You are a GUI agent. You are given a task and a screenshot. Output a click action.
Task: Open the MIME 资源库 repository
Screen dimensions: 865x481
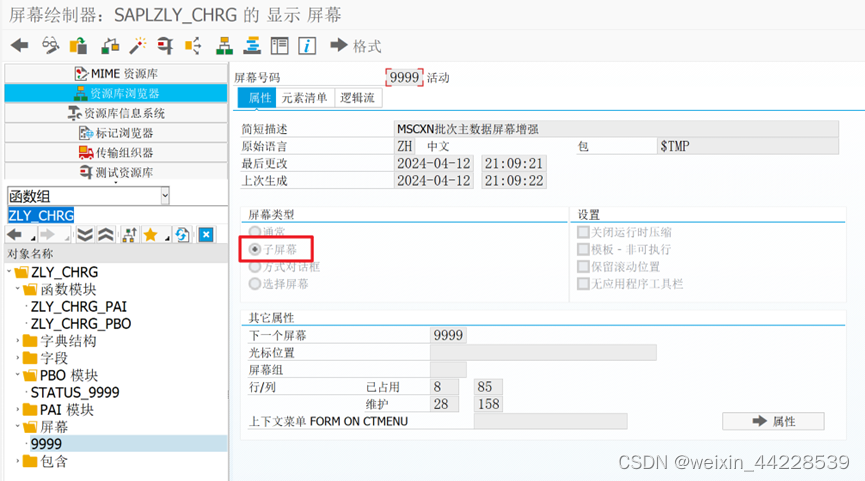pyautogui.click(x=116, y=73)
